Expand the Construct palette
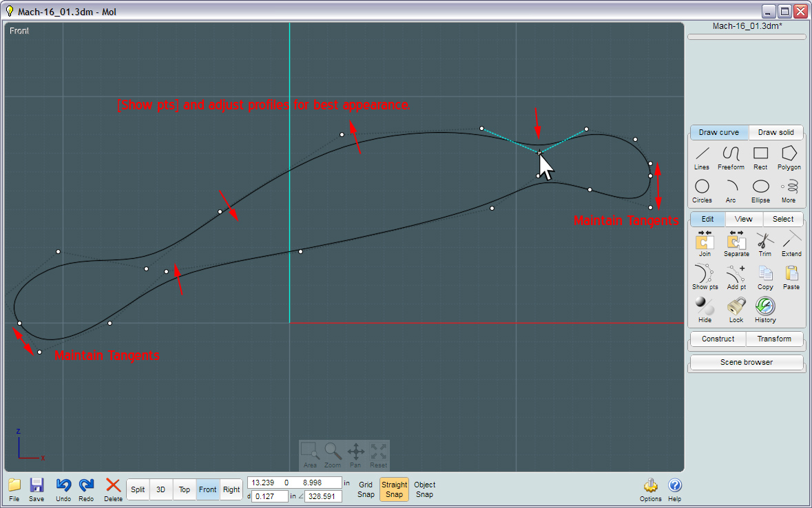 point(718,339)
